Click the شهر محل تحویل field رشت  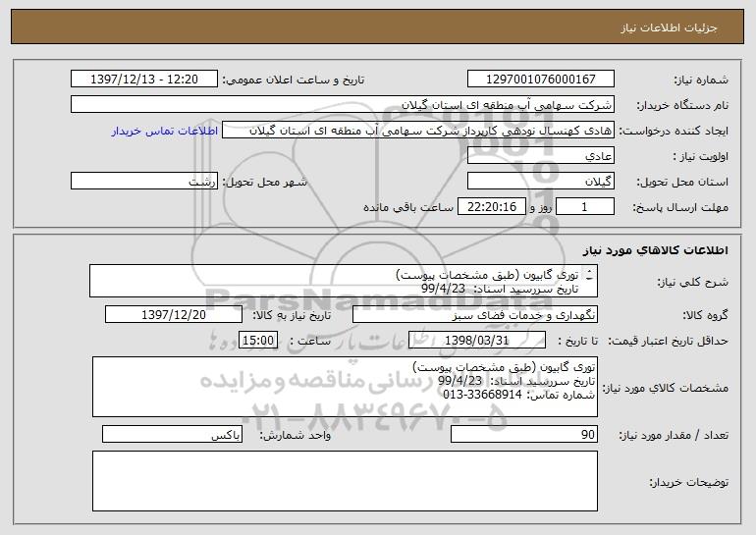[144, 181]
